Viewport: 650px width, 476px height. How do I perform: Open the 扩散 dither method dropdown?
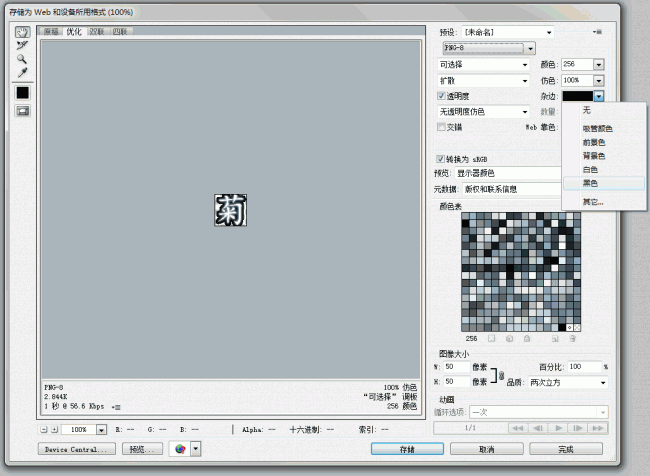[484, 80]
